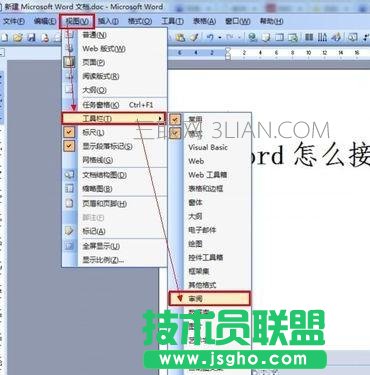
Task: Click the Open folder toolbar icon
Action: 18,37
